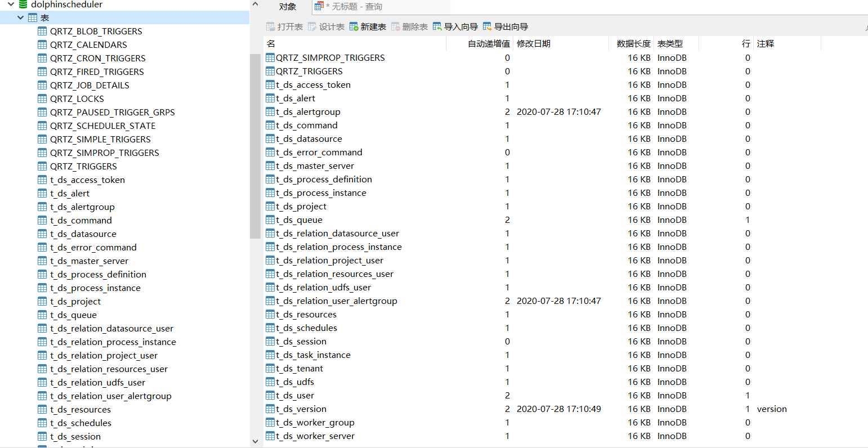Viewport: 868px width, 448px height.
Task: Click t_ds_task_instance in object list
Action: click(x=314, y=355)
